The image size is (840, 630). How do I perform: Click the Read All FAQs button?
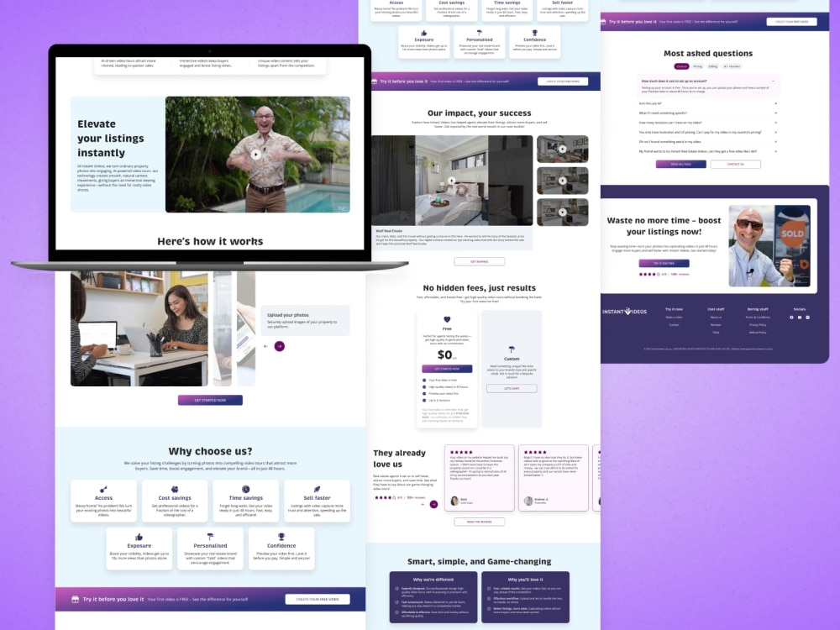681,165
